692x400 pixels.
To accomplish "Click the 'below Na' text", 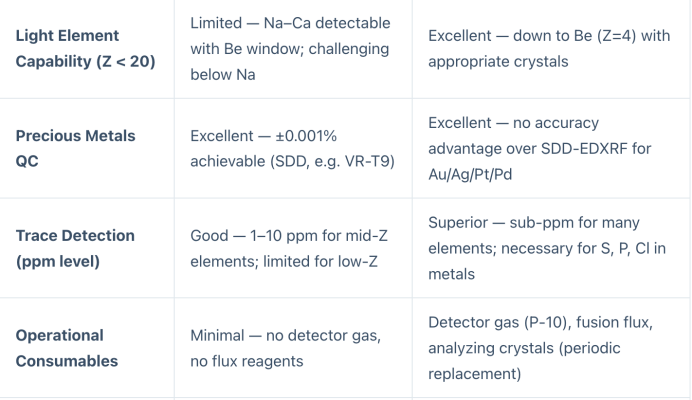I will 222,74.
